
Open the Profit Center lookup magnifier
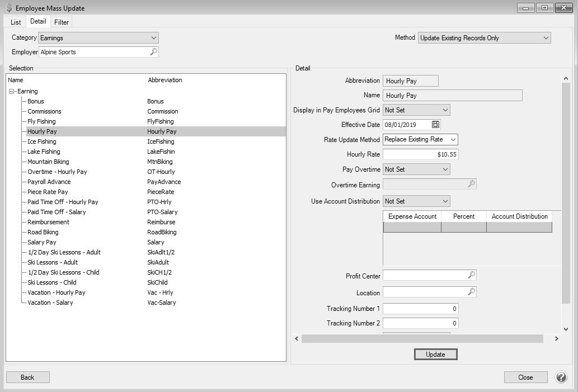471,275
